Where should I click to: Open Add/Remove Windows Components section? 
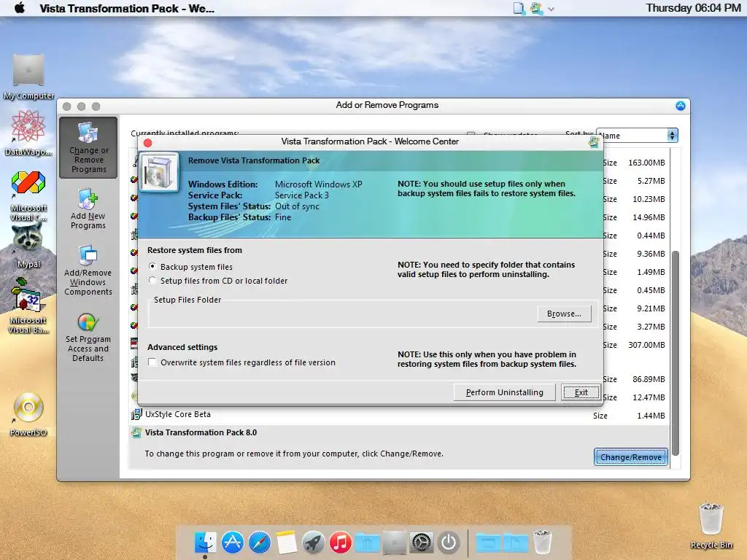pyautogui.click(x=88, y=270)
